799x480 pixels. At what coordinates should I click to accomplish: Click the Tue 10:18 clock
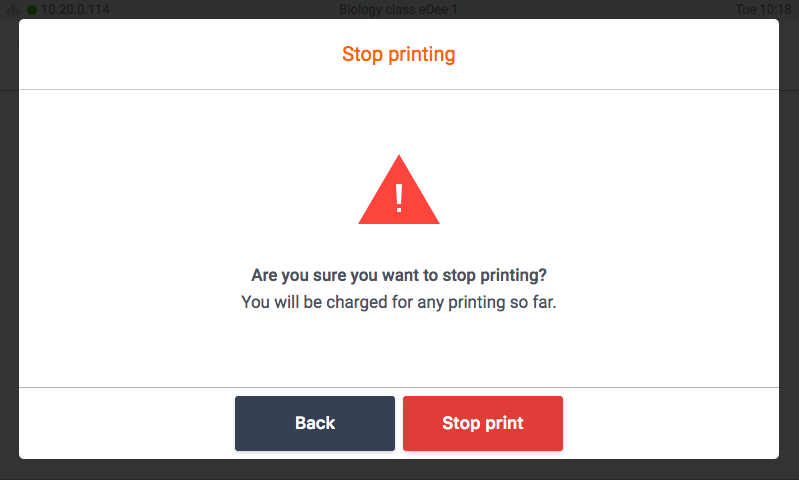[x=765, y=9]
